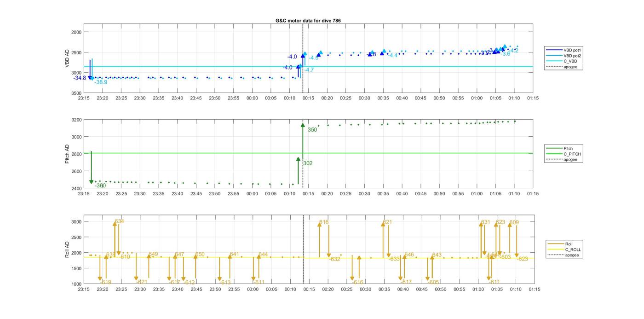Click the "VBD pot1" legend entry
644x319 pixels.
coord(573,50)
